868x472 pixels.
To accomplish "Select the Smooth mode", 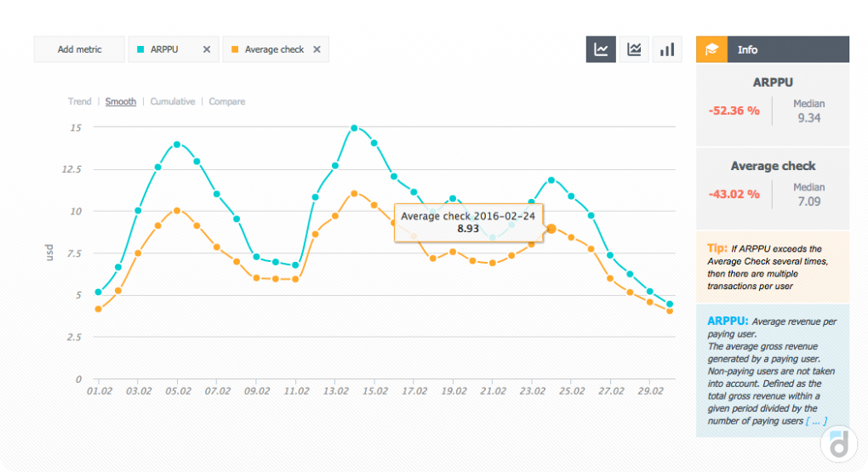I will pyautogui.click(x=121, y=101).
